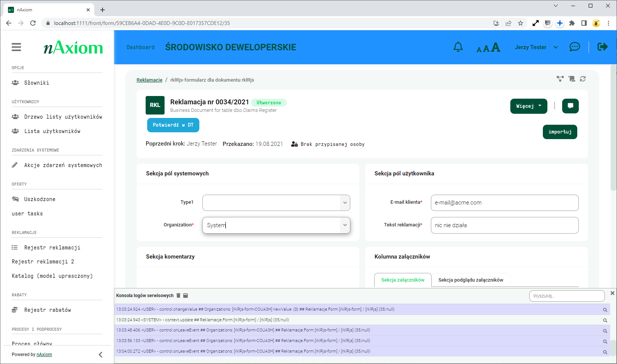Close the service log console
Viewport: 617px width, 364px height.
pos(612,293)
